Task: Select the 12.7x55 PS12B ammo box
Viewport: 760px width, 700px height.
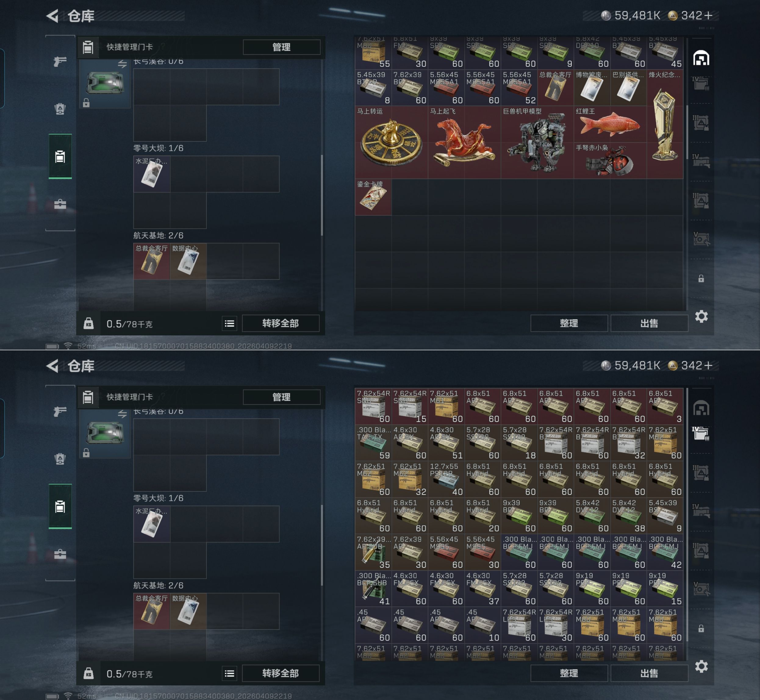Action: coord(446,479)
